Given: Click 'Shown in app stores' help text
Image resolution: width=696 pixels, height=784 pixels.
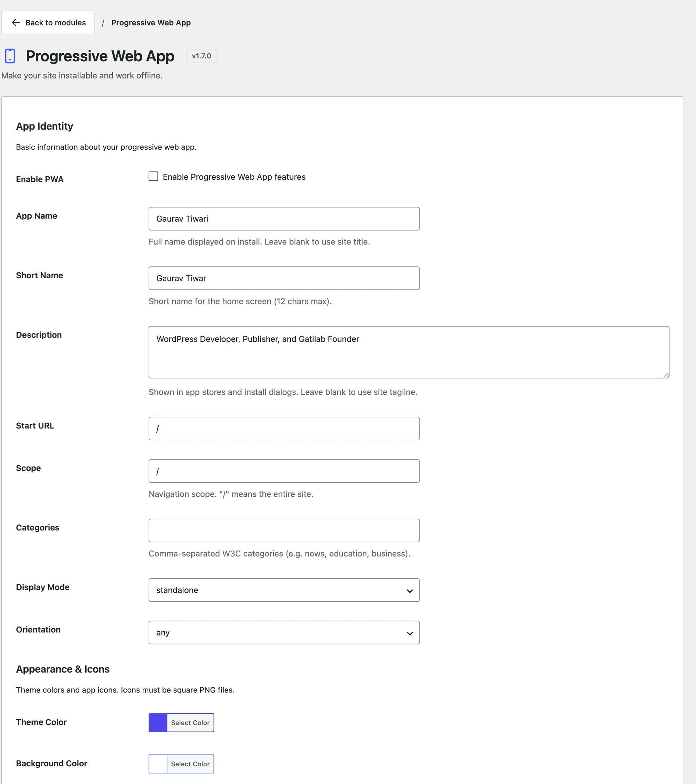Looking at the screenshot, I should [283, 392].
